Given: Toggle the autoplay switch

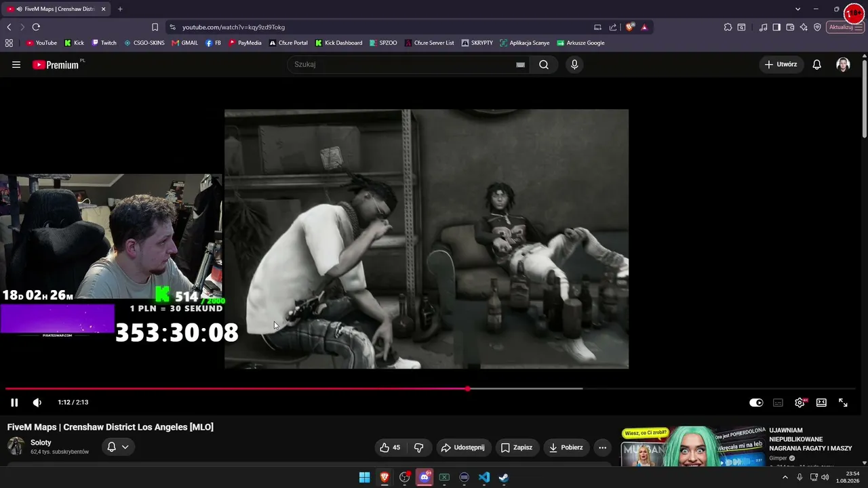Looking at the screenshot, I should tap(756, 403).
